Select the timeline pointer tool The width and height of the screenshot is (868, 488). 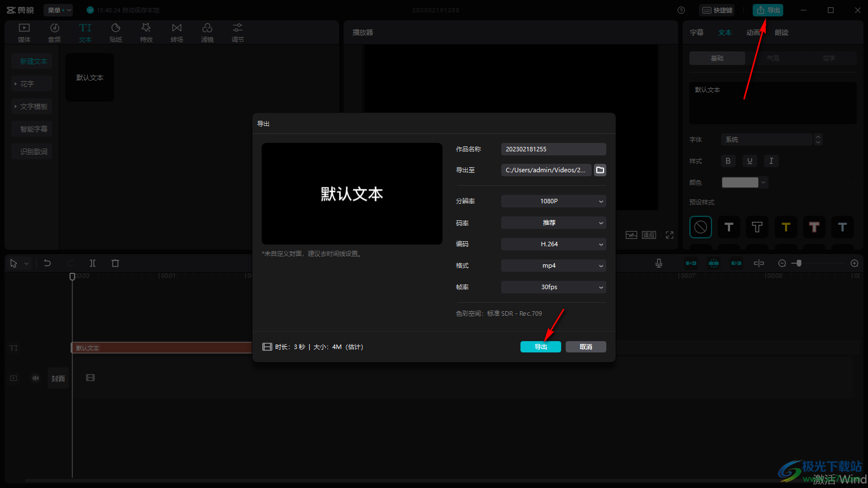(14, 263)
